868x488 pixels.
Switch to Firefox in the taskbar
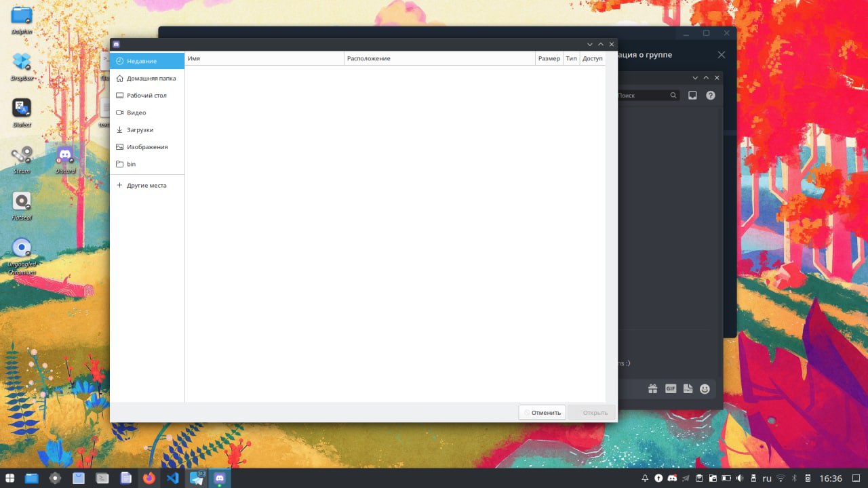click(149, 478)
